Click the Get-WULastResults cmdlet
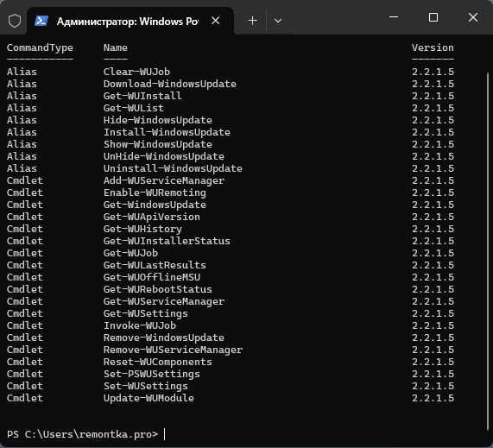Viewport: 493px width, 448px height. click(155, 265)
